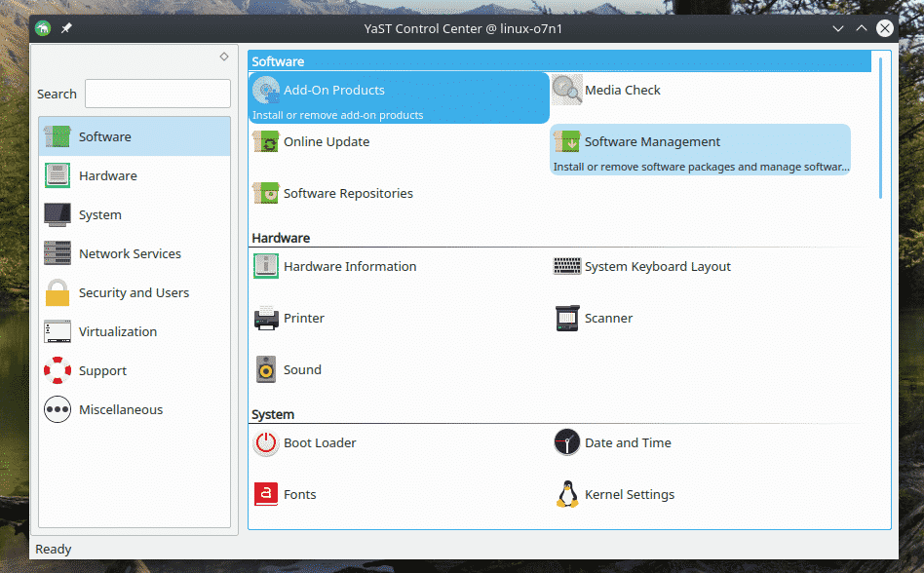Click the Hardware section heading
The image size is (924, 573).
(281, 238)
